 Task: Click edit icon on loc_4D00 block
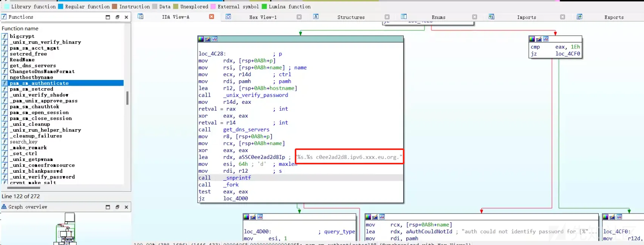coord(253,217)
